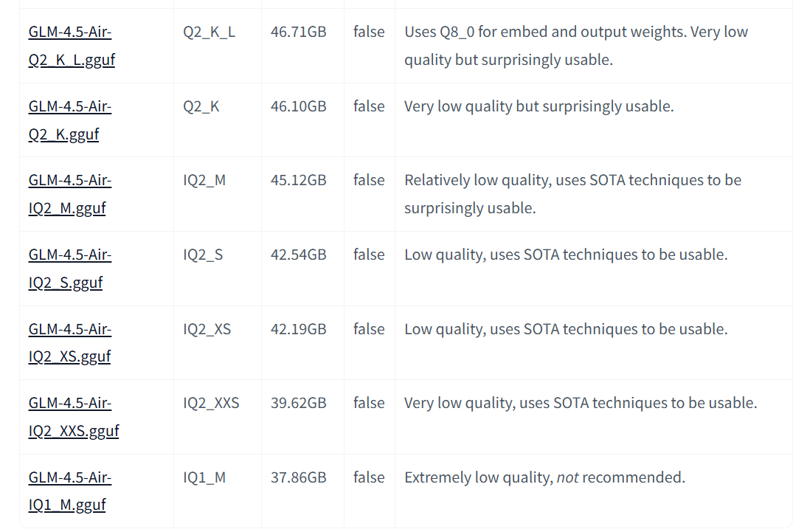Click the 46.71GB file size cell
This screenshot has width=807, height=532.
[298, 32]
